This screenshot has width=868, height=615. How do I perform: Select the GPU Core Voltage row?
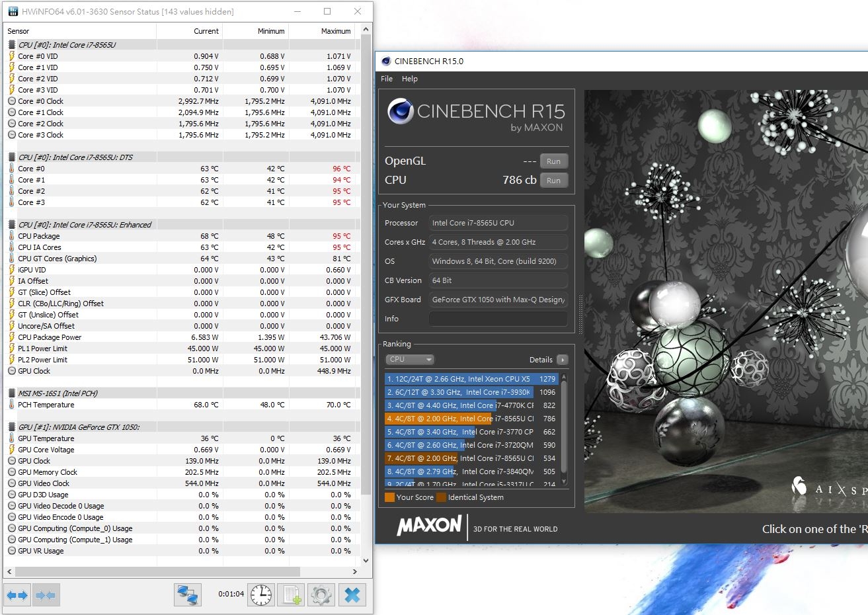tap(180, 450)
